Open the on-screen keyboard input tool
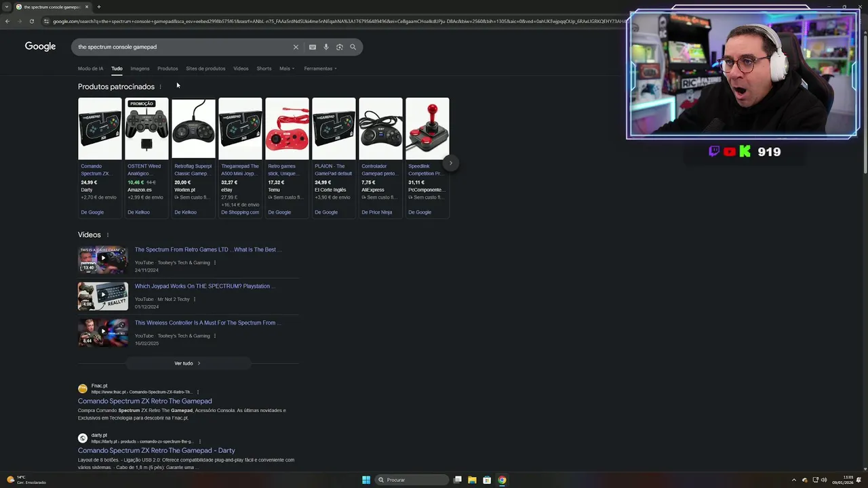This screenshot has width=868, height=488. click(312, 47)
